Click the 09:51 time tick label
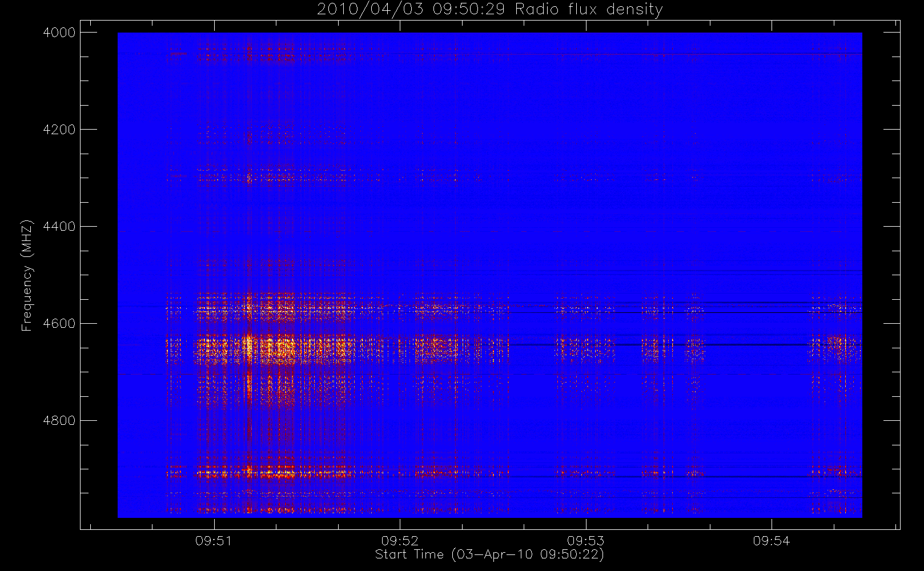 pyautogui.click(x=214, y=541)
